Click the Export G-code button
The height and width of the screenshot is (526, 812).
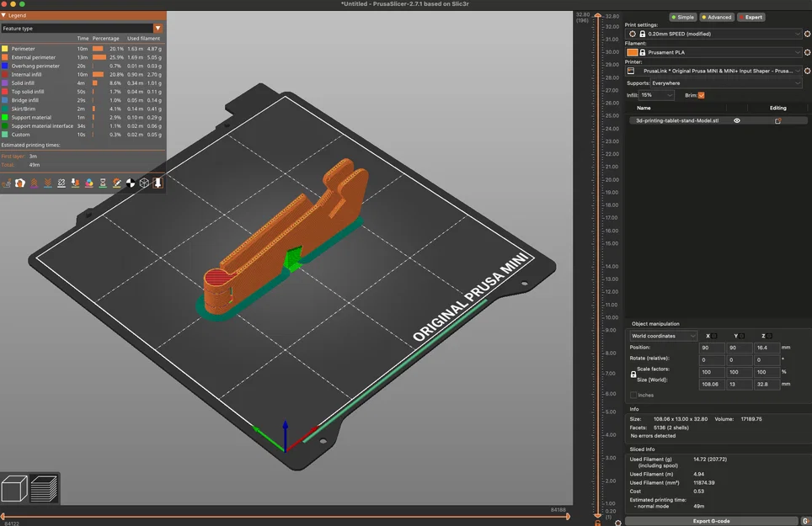click(x=713, y=521)
